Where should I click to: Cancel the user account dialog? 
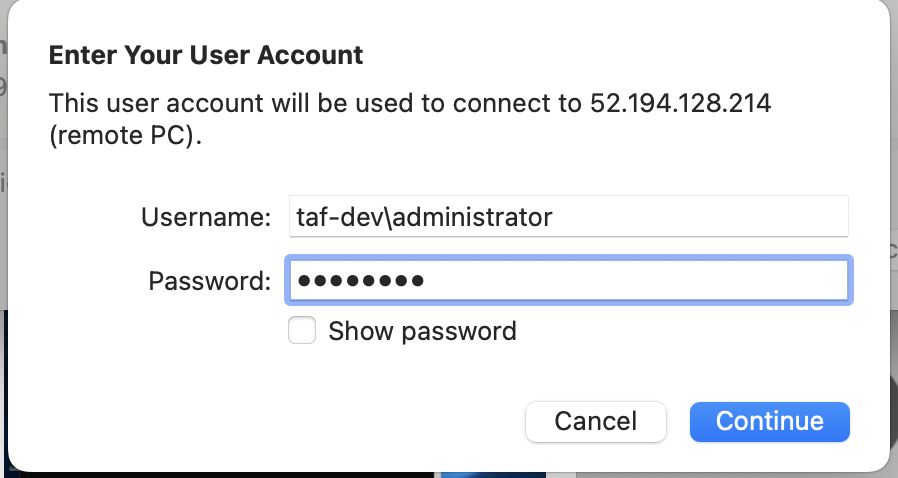click(595, 421)
